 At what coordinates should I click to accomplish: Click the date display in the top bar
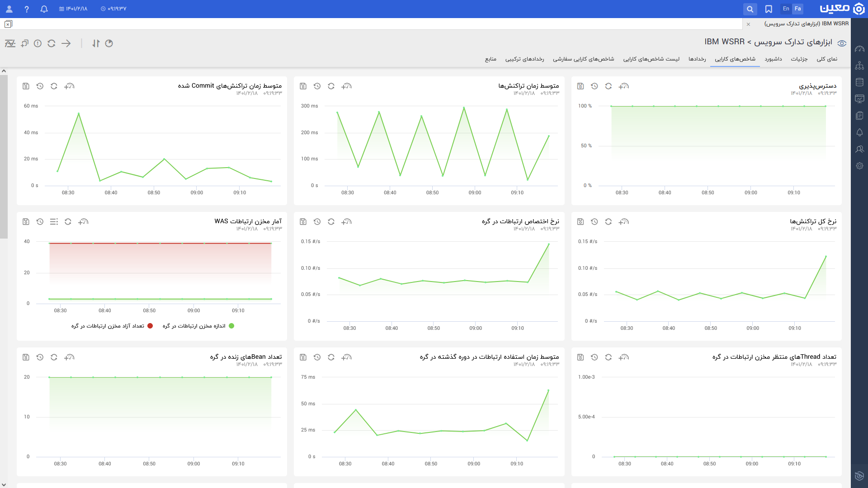click(73, 9)
